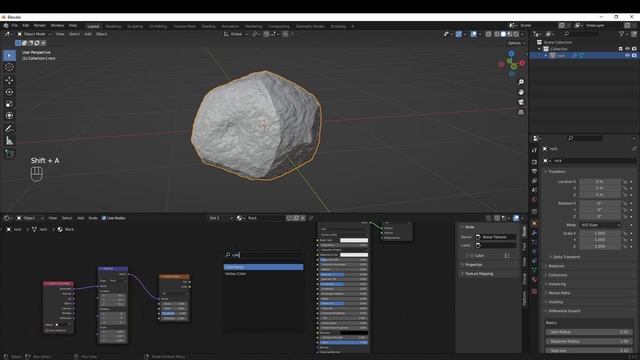This screenshot has width=640, height=360.
Task: Select the Annotate tool
Action: 9,129
